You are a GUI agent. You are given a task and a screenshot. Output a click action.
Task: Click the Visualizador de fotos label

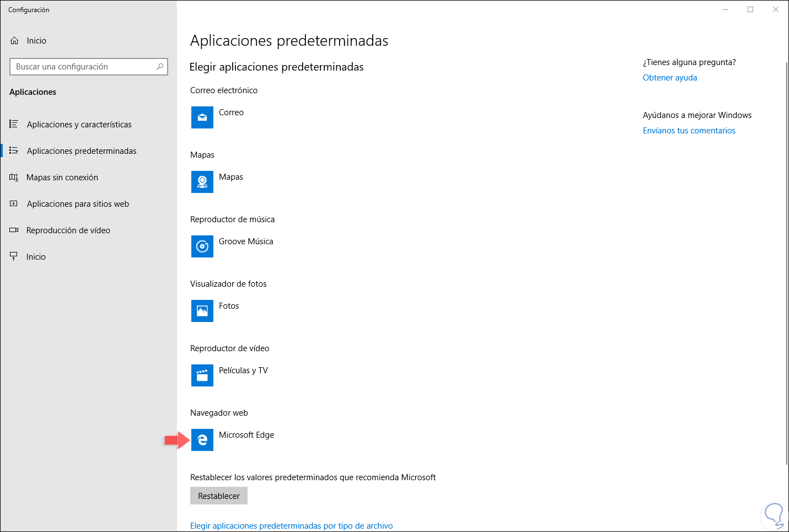[x=228, y=284]
